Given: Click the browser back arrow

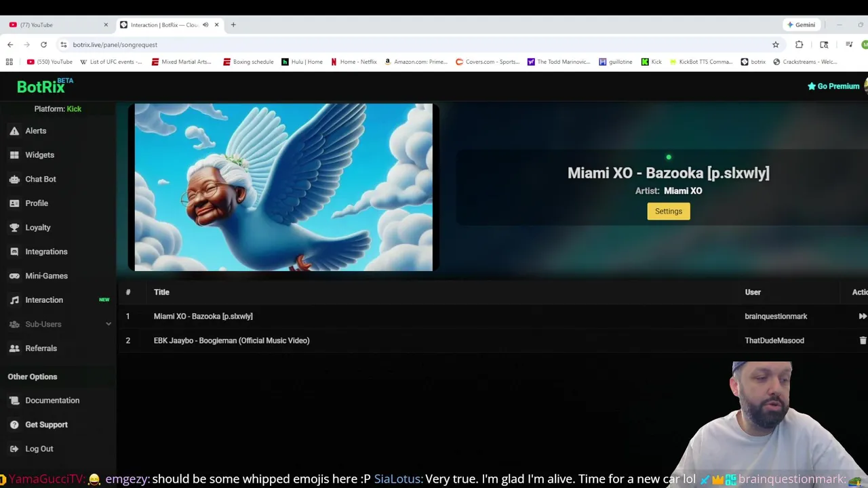Looking at the screenshot, I should coord(10,45).
